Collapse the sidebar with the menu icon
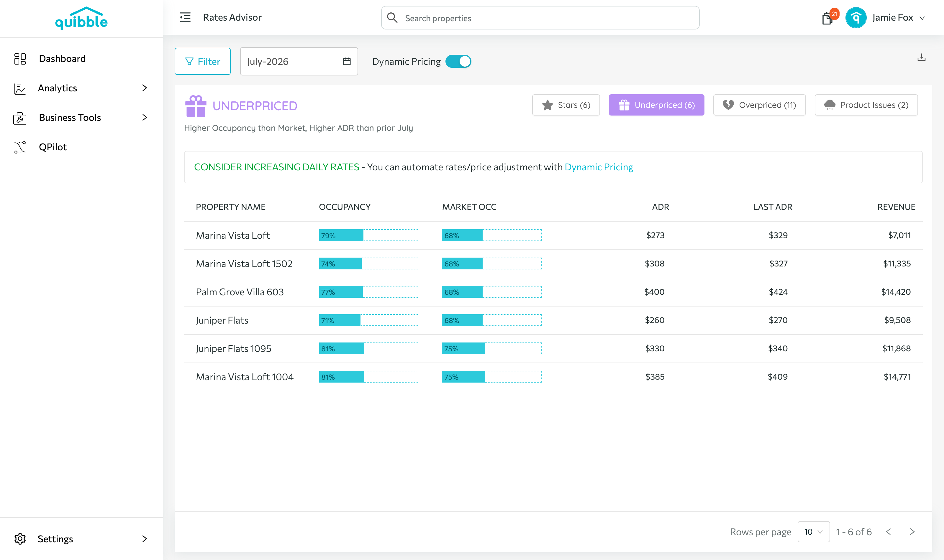 [x=185, y=17]
